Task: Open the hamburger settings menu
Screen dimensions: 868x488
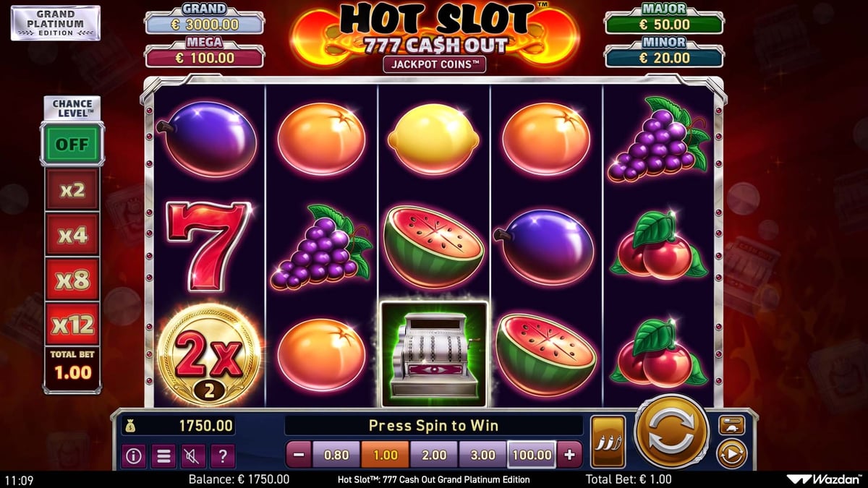Action: [x=164, y=455]
